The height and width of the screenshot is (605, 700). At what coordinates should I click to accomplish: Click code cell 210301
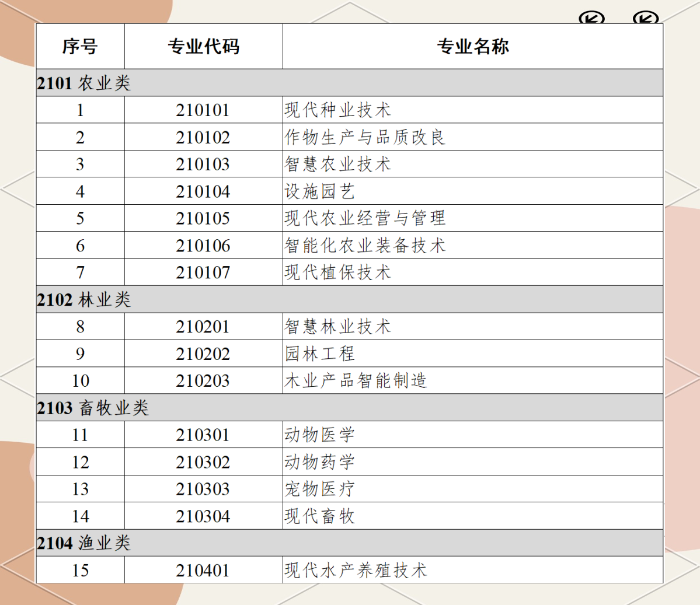pyautogui.click(x=203, y=435)
